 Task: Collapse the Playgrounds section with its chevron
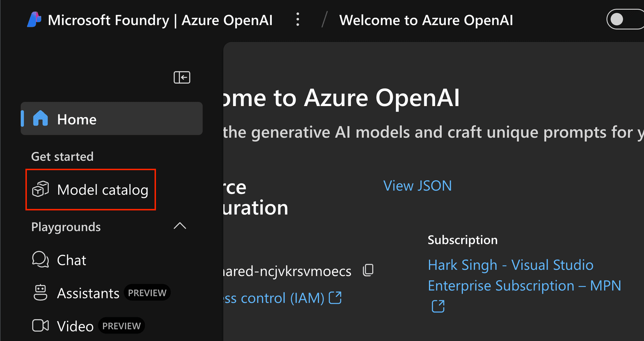(x=180, y=226)
